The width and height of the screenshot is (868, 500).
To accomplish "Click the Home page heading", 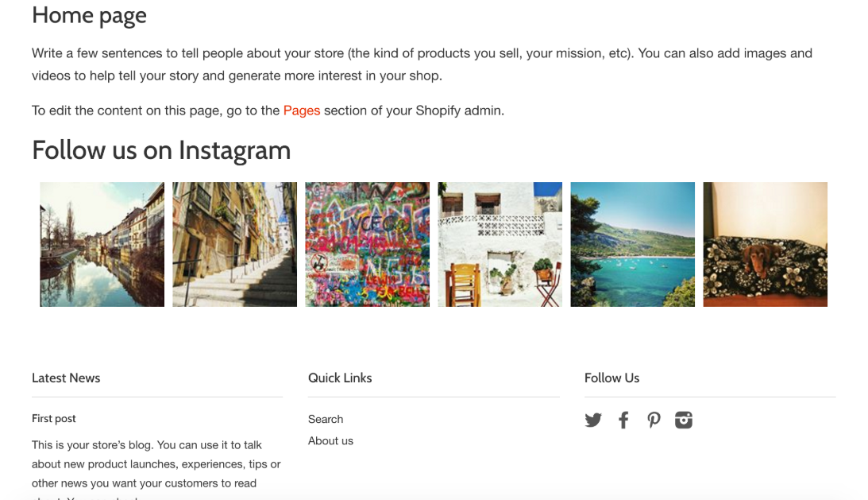I will pyautogui.click(x=89, y=16).
